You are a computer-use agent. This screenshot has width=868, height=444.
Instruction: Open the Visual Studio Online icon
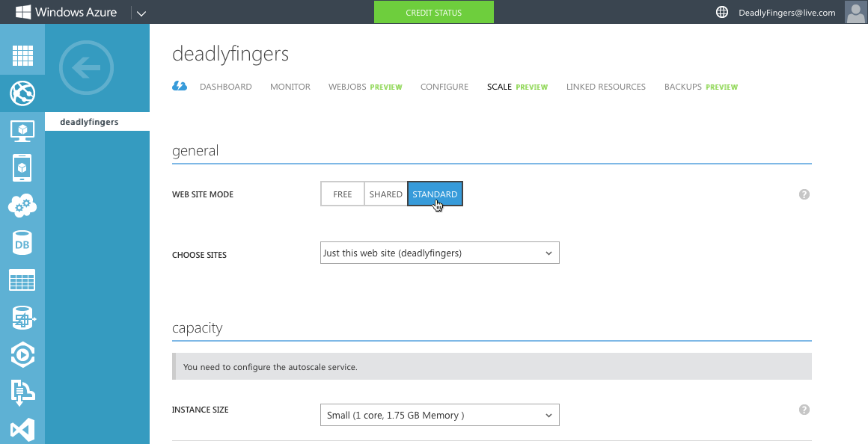pyautogui.click(x=22, y=431)
